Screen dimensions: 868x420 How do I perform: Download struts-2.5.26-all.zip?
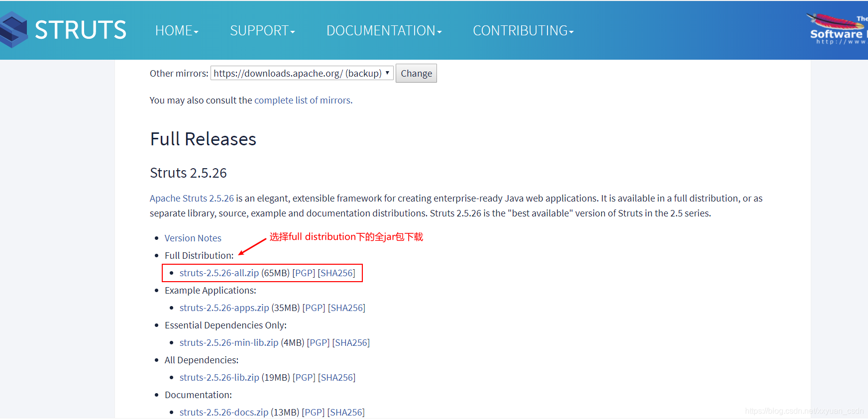coord(219,273)
